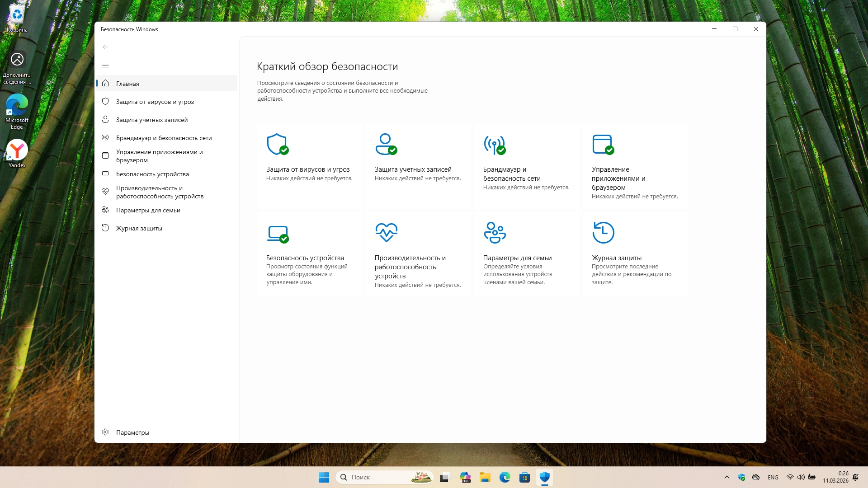
Task: Open the app and browser control tile icon
Action: click(x=603, y=145)
